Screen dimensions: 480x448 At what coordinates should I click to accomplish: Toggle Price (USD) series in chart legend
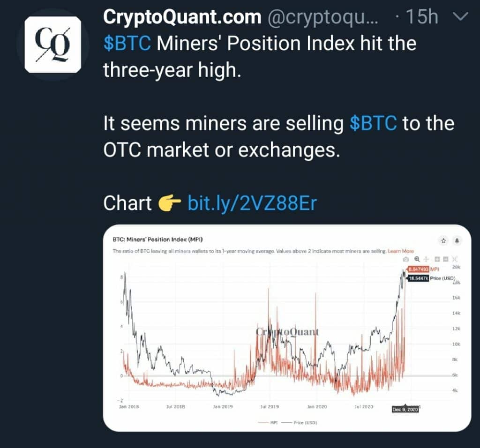(x=299, y=423)
